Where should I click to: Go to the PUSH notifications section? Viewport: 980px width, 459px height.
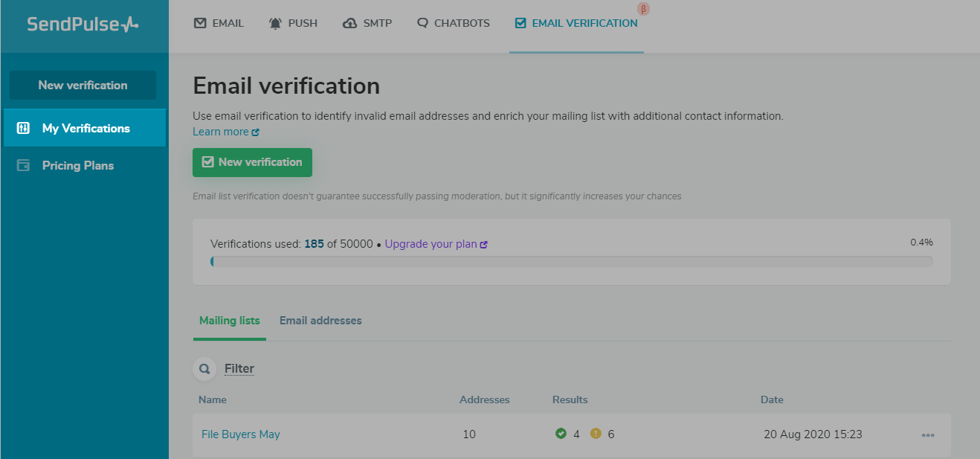[293, 23]
